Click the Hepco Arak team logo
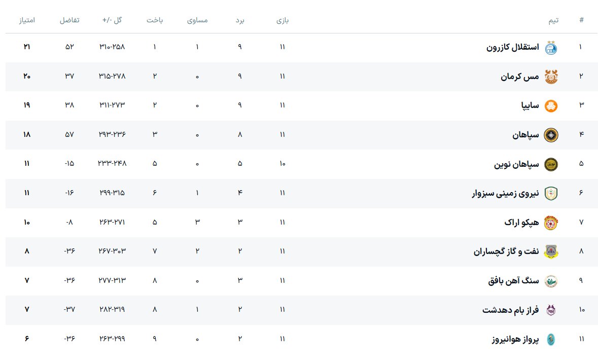 551,223
